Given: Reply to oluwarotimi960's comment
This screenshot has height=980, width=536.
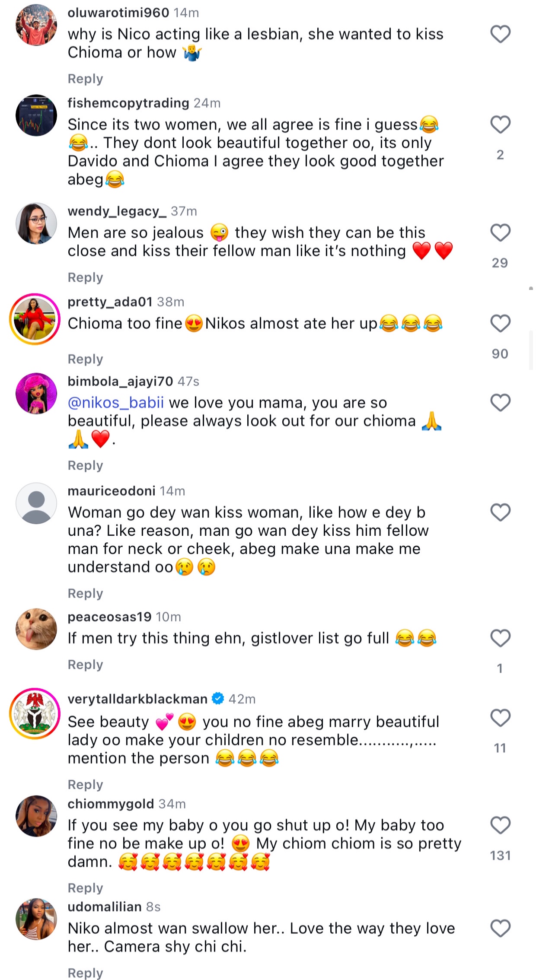Looking at the screenshot, I should (85, 79).
